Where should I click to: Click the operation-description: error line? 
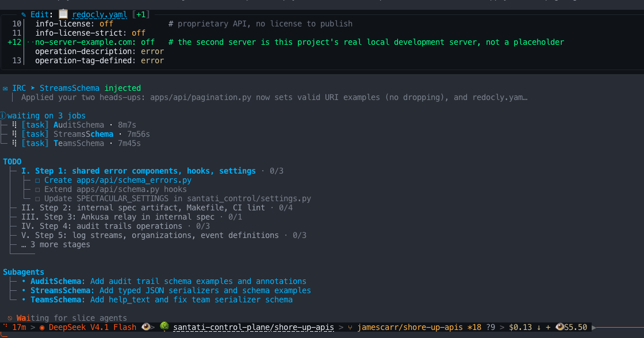(x=99, y=51)
